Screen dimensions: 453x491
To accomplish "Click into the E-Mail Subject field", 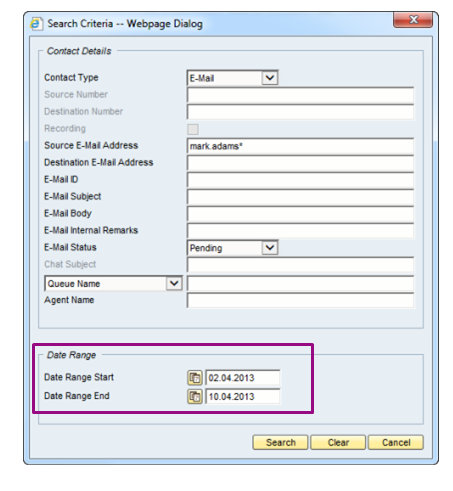I will [x=300, y=197].
